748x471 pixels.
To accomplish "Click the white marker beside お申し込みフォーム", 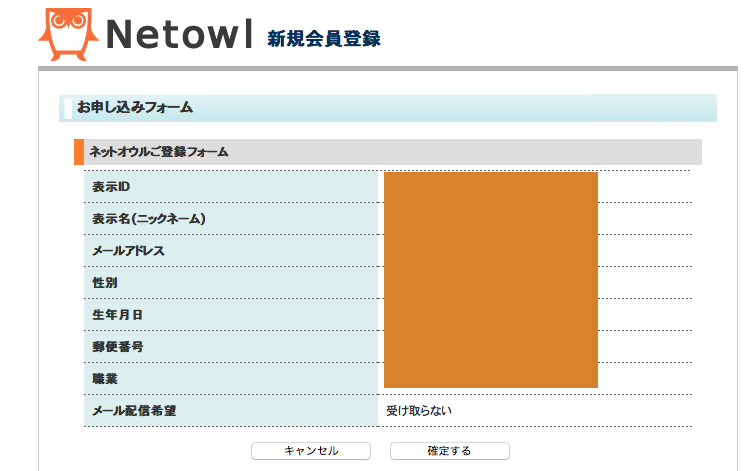I will tap(68, 108).
